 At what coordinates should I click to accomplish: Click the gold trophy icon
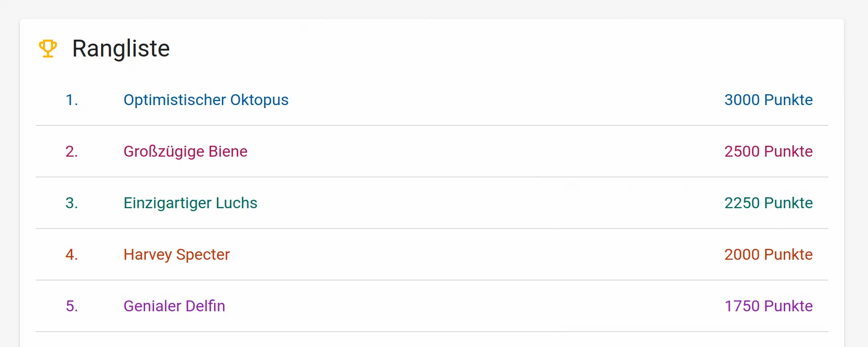[x=48, y=49]
